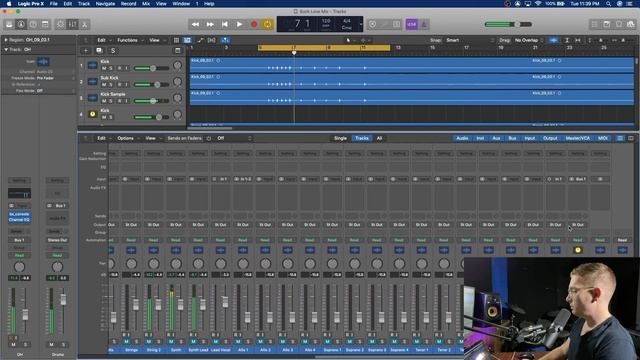
Task: Open the Editors scissors icon
Action: pos(84,24)
